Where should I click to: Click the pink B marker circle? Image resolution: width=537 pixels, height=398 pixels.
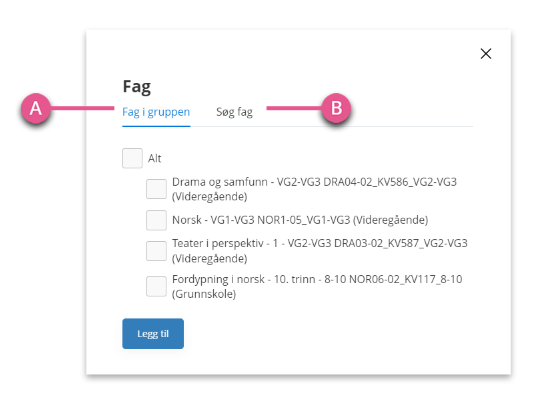pos(336,108)
